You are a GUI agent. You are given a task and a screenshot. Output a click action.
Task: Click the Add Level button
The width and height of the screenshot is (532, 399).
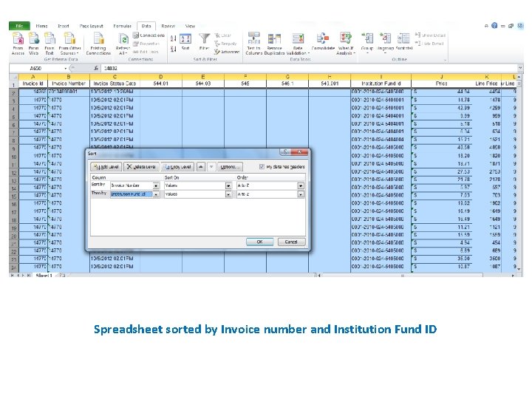106,167
